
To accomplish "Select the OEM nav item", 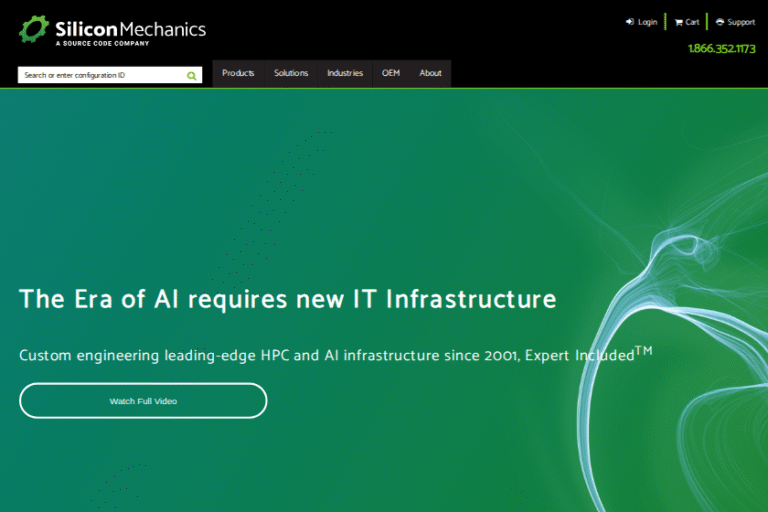I will [x=391, y=73].
